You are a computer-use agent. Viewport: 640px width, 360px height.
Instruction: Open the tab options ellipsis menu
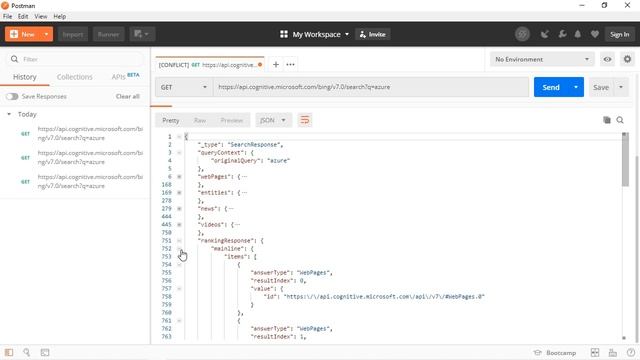[290, 64]
